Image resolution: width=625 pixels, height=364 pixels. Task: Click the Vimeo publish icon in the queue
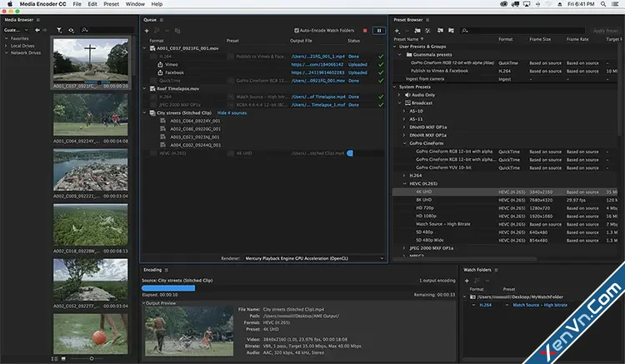click(160, 64)
